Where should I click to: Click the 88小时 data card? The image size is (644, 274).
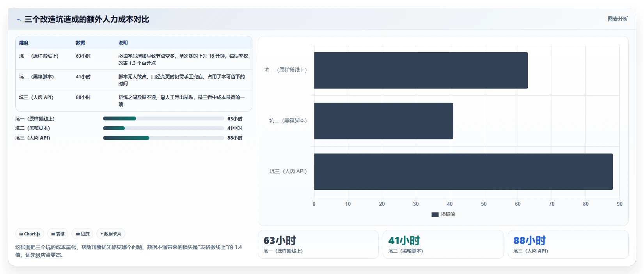pos(568,244)
